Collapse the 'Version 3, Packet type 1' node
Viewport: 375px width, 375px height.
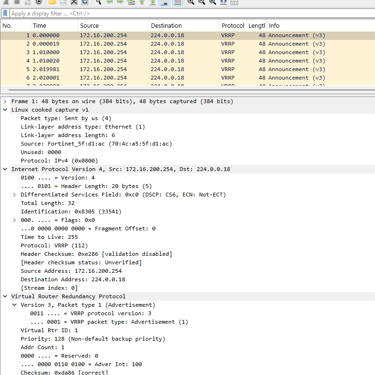pos(14,305)
